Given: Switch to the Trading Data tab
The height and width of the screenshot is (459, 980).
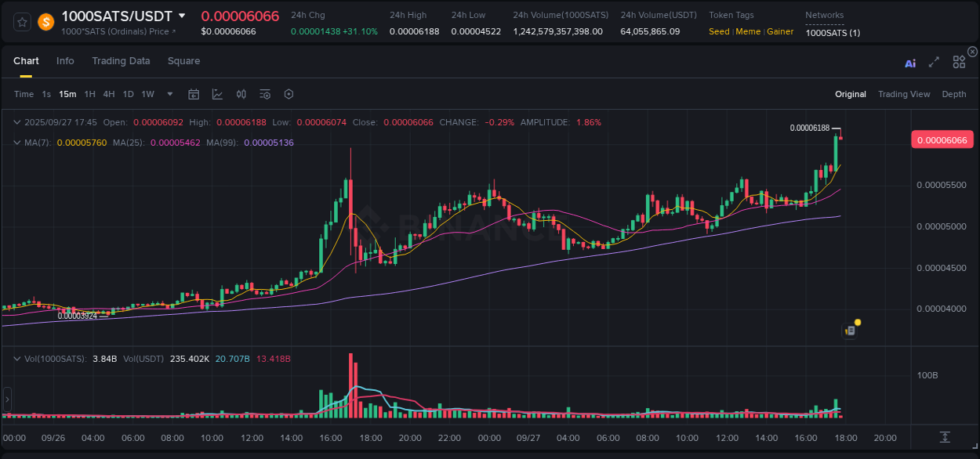Looking at the screenshot, I should [121, 61].
